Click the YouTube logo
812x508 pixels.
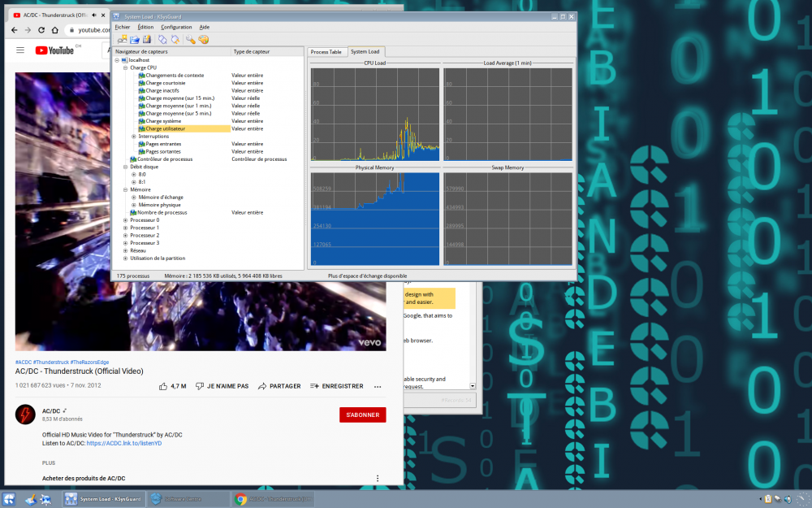tap(55, 50)
